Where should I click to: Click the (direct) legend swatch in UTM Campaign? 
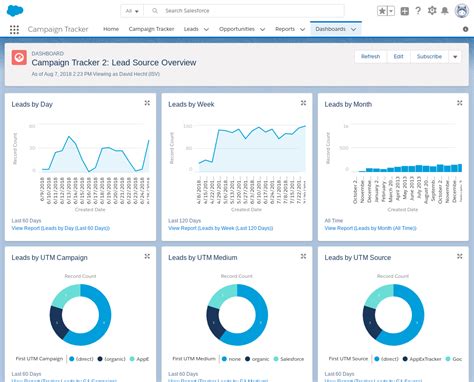click(x=72, y=359)
